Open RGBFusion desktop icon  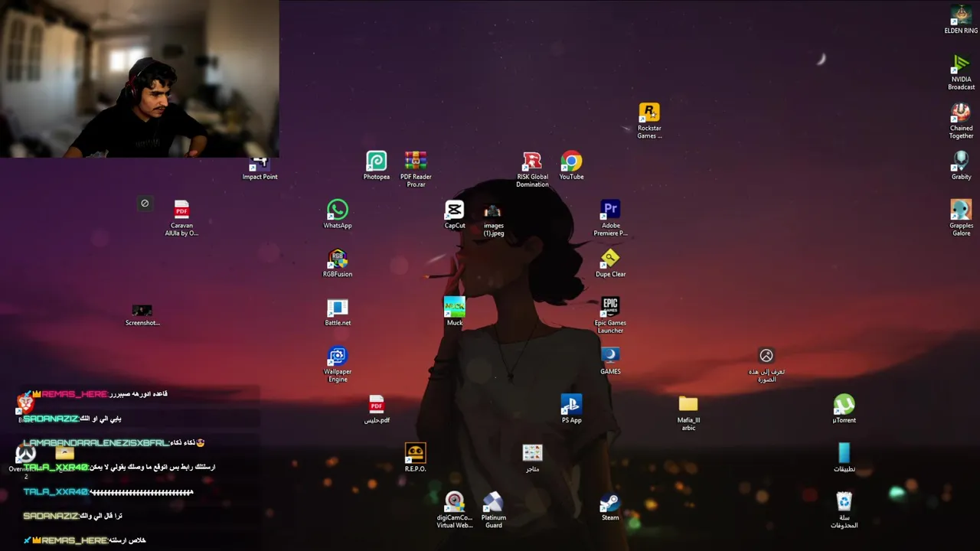(338, 262)
